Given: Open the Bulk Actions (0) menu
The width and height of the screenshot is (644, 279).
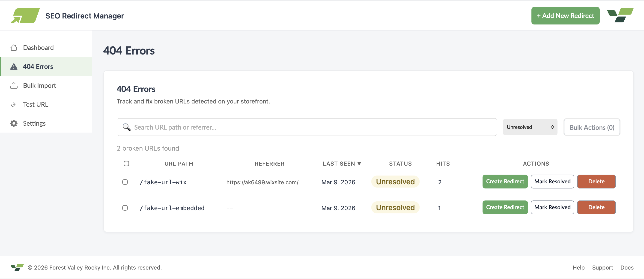Looking at the screenshot, I should [x=591, y=127].
